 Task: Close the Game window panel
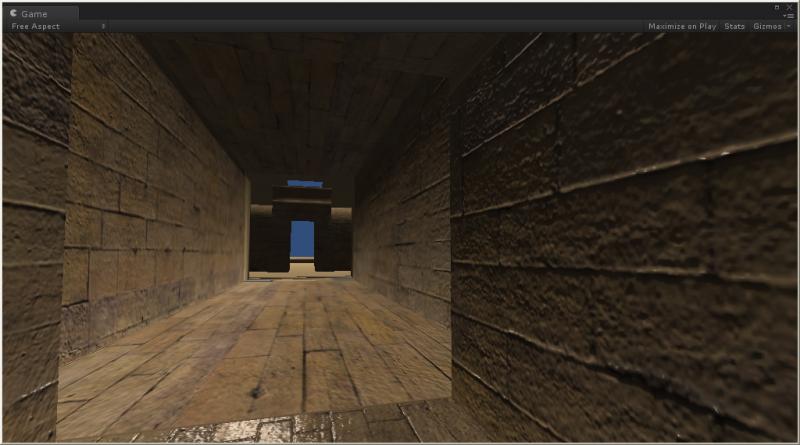(790, 8)
